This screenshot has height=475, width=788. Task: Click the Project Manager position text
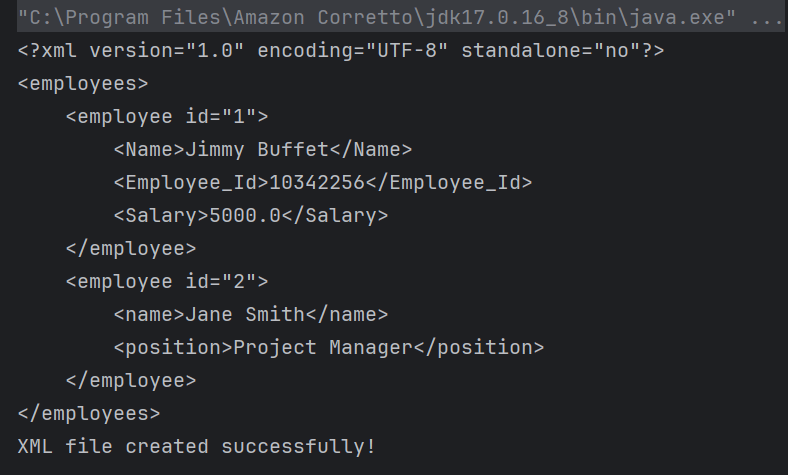click(x=322, y=347)
